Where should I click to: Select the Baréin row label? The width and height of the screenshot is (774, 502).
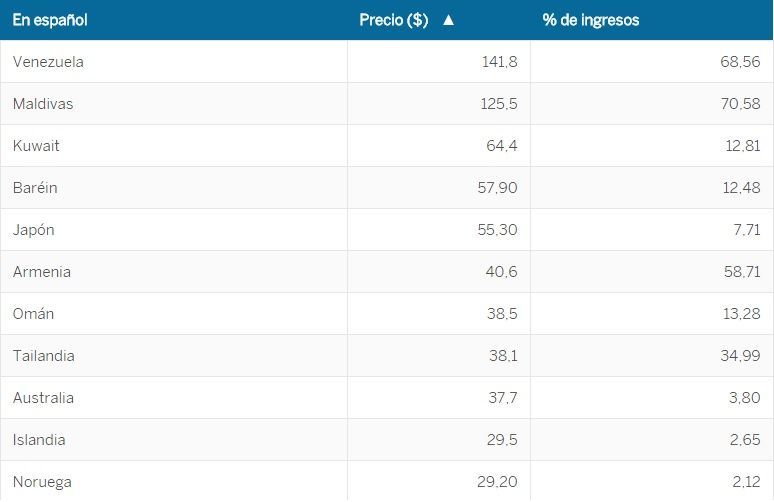click(35, 188)
